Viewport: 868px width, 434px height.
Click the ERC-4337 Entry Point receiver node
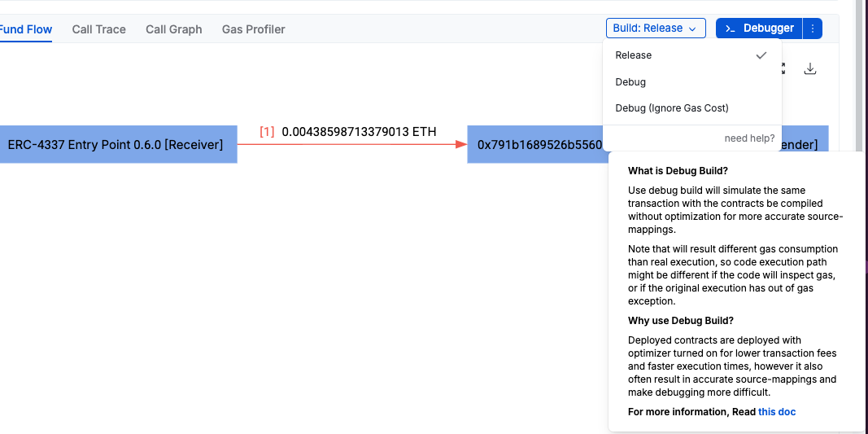116,145
